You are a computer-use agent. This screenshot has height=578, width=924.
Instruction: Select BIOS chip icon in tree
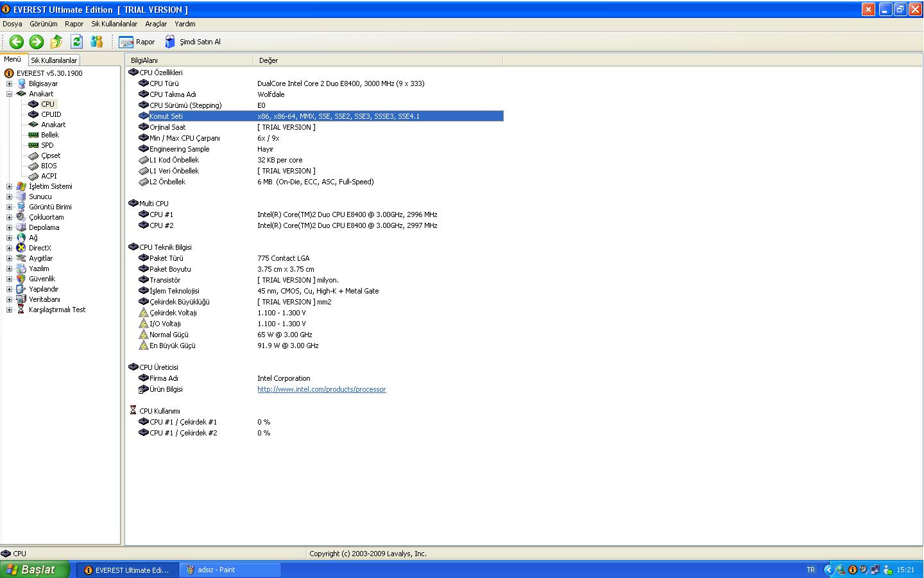(x=33, y=166)
